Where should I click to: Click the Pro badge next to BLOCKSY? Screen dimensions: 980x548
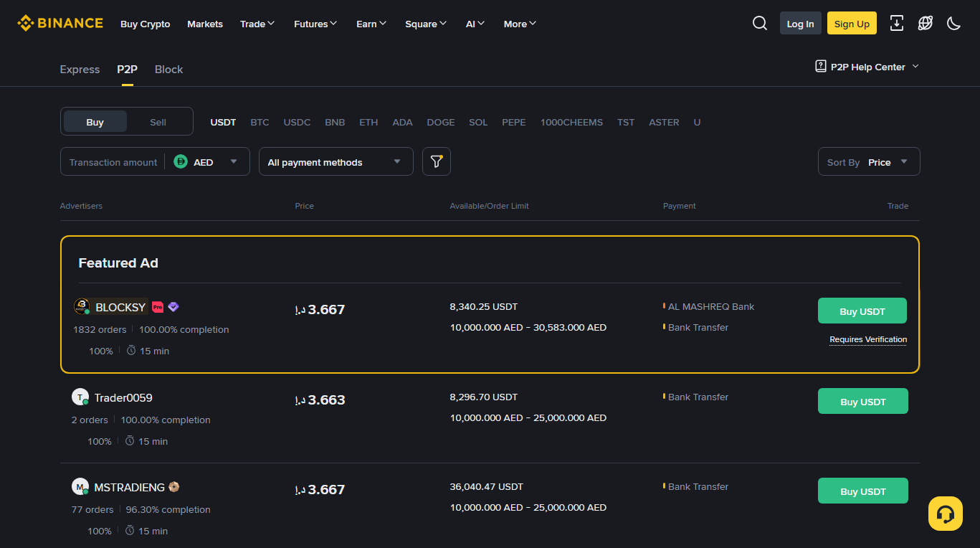(158, 307)
